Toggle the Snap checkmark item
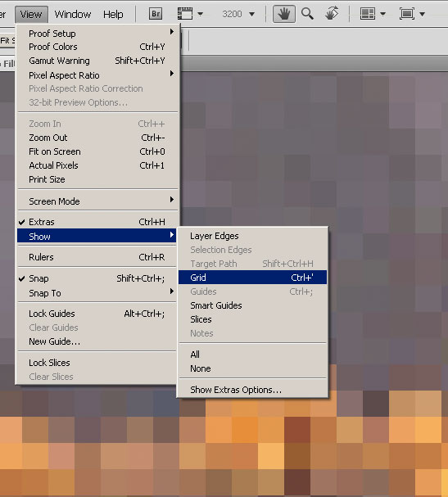Screen dimensions: 448x497 pyautogui.click(x=97, y=278)
